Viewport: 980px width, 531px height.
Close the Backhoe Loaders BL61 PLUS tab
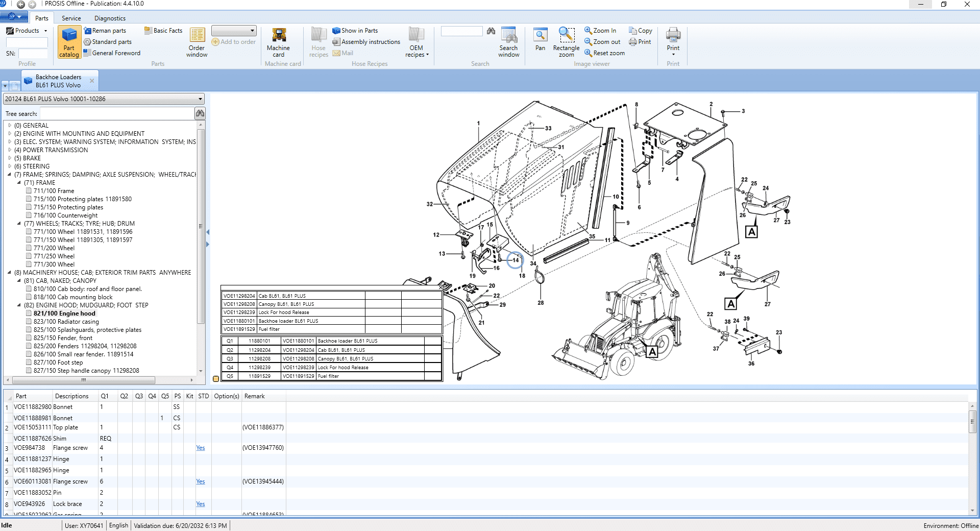92,81
